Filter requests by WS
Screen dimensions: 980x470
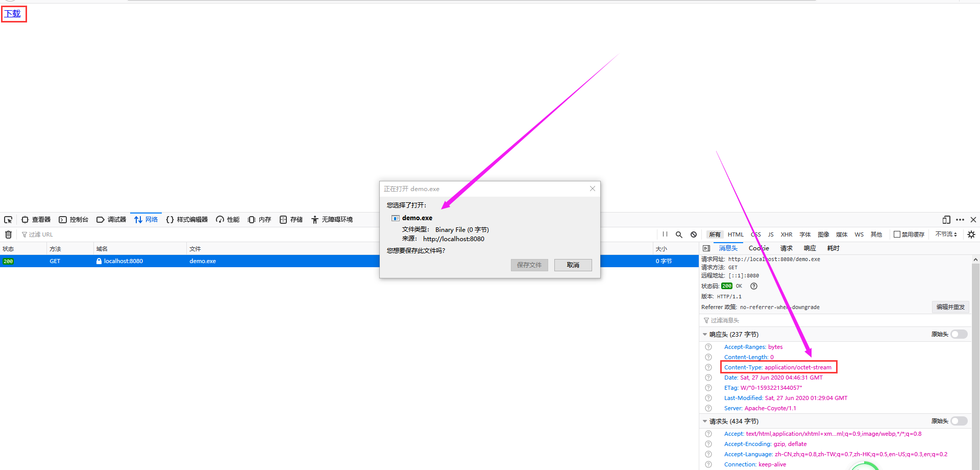(x=859, y=234)
